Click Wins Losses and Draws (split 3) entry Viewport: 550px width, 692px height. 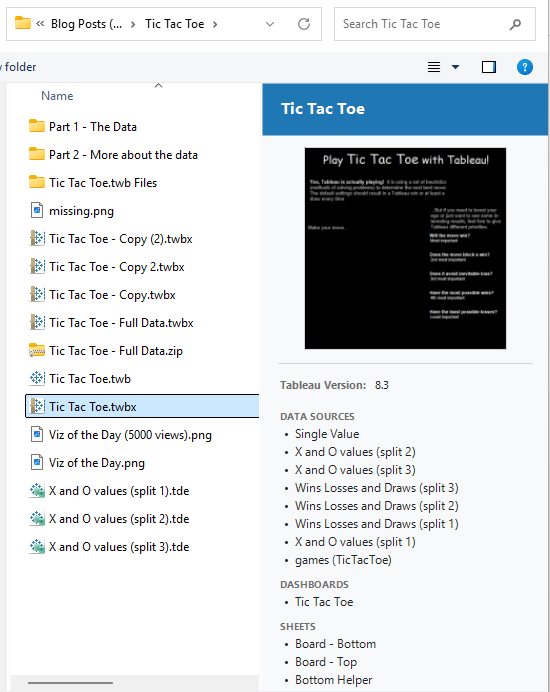point(377,488)
